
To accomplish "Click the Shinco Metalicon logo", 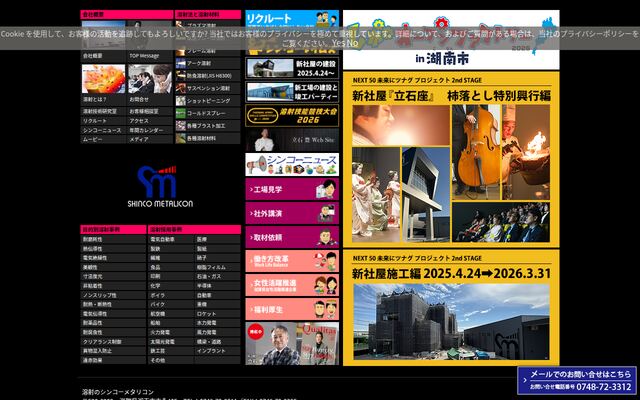I will (x=160, y=186).
